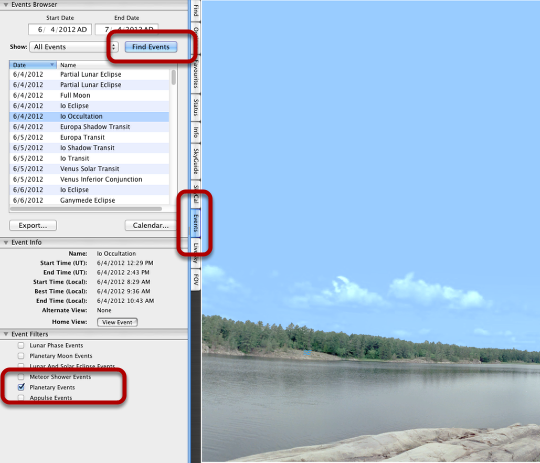The height and width of the screenshot is (463, 540).
Task: Open the Status side tab
Action: pyautogui.click(x=196, y=107)
